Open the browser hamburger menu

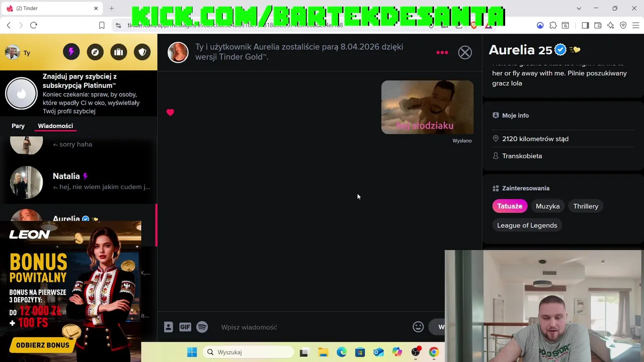pyautogui.click(x=635, y=25)
